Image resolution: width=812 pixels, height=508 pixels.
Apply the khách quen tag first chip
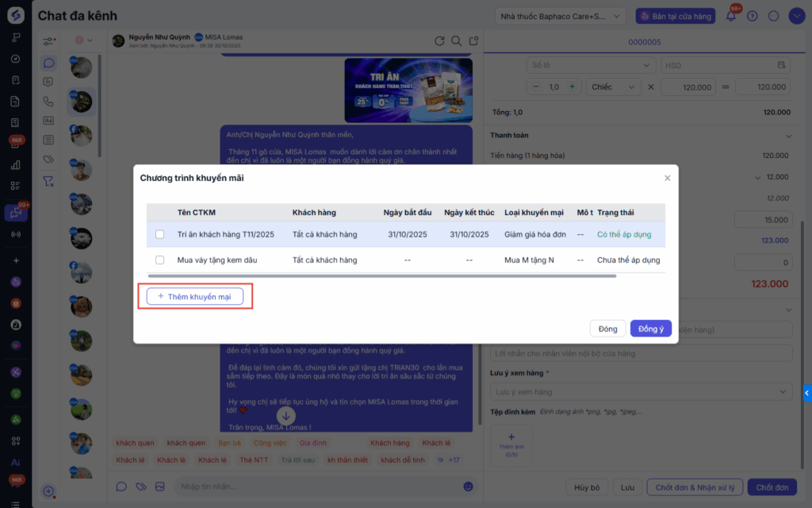point(135,443)
